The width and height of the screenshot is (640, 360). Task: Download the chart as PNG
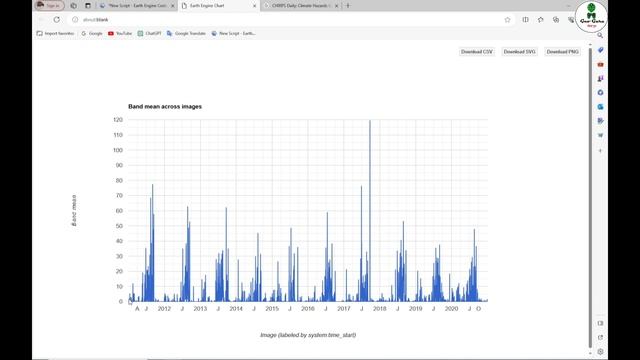pos(562,52)
